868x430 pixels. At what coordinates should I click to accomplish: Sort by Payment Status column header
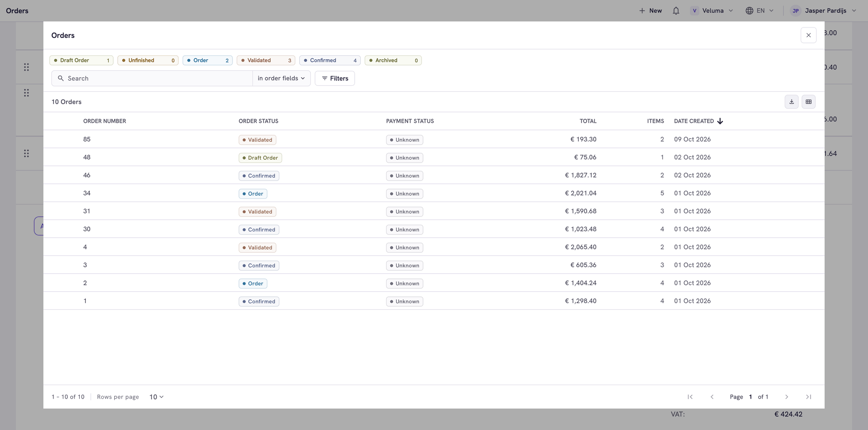410,121
